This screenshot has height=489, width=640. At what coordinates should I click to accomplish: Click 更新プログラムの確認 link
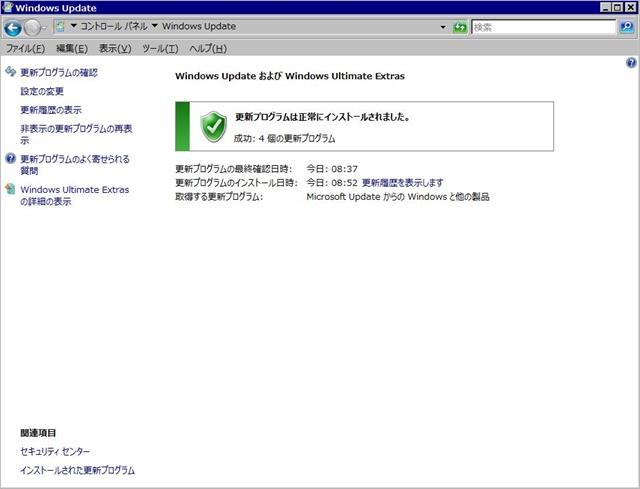[59, 73]
